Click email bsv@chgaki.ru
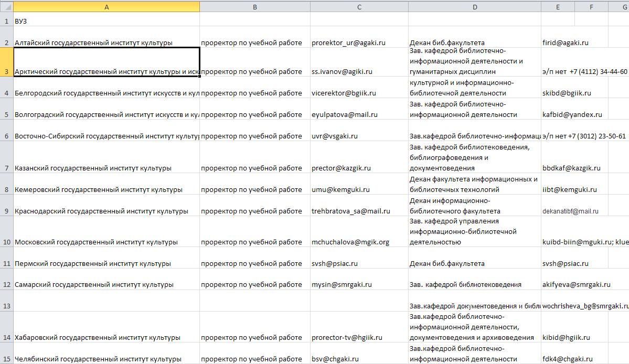This screenshot has width=629, height=364. pos(335,359)
